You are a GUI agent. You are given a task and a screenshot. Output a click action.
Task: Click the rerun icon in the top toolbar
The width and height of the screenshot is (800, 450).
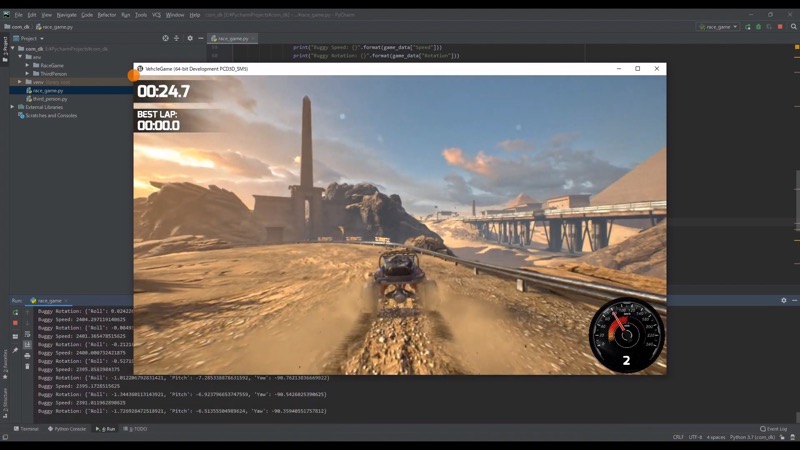pos(747,27)
